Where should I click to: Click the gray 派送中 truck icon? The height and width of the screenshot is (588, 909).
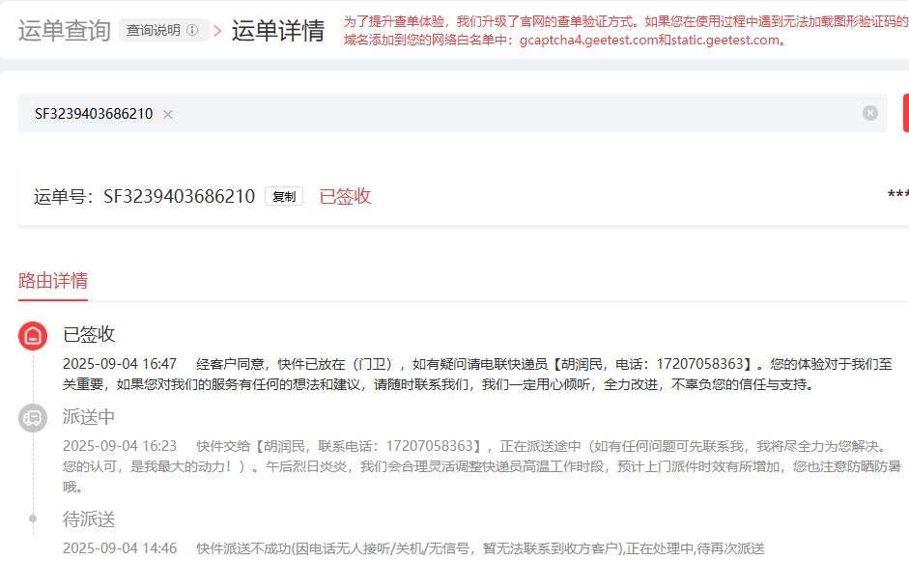pyautogui.click(x=33, y=418)
